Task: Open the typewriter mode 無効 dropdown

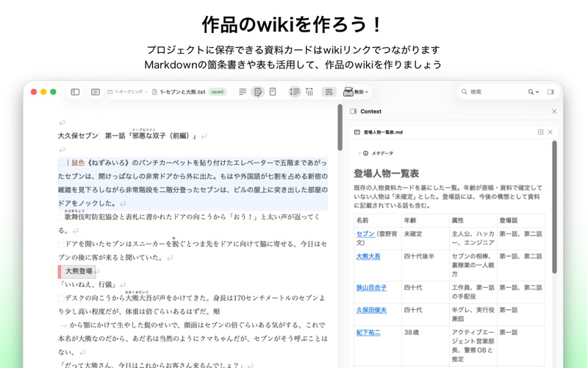Action: click(x=356, y=92)
